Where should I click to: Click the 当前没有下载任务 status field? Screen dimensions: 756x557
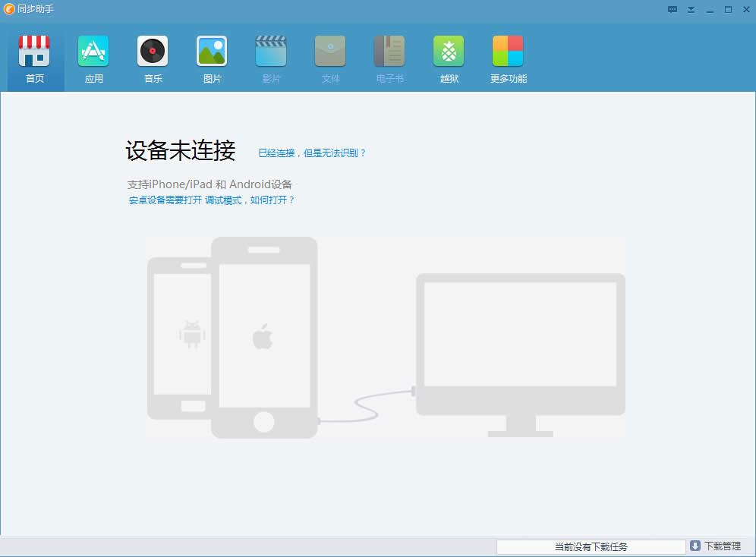tap(591, 547)
